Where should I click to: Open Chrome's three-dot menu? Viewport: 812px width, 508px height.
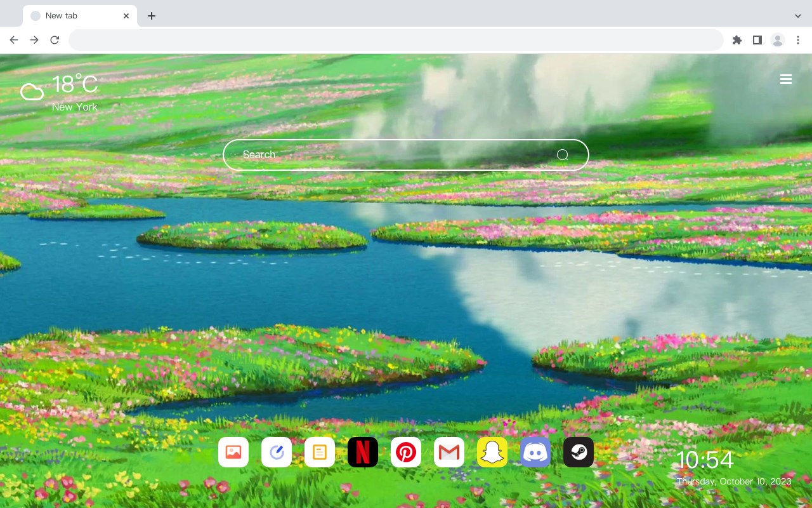[x=798, y=40]
